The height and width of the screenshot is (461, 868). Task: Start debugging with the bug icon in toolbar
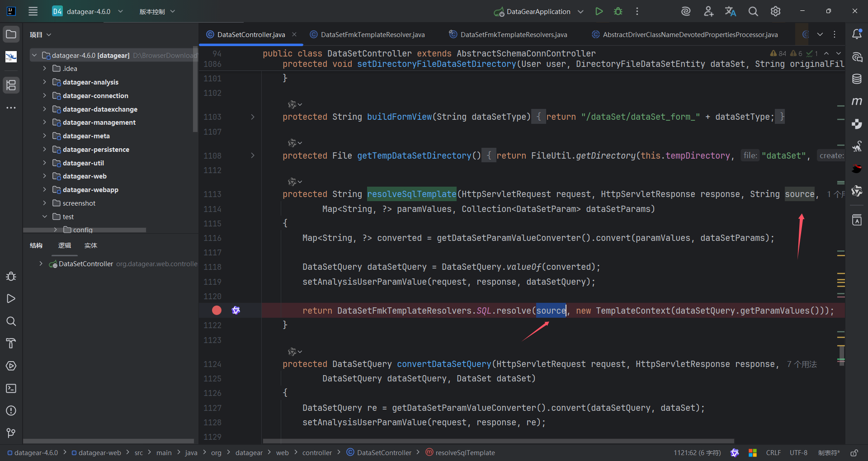(x=618, y=11)
